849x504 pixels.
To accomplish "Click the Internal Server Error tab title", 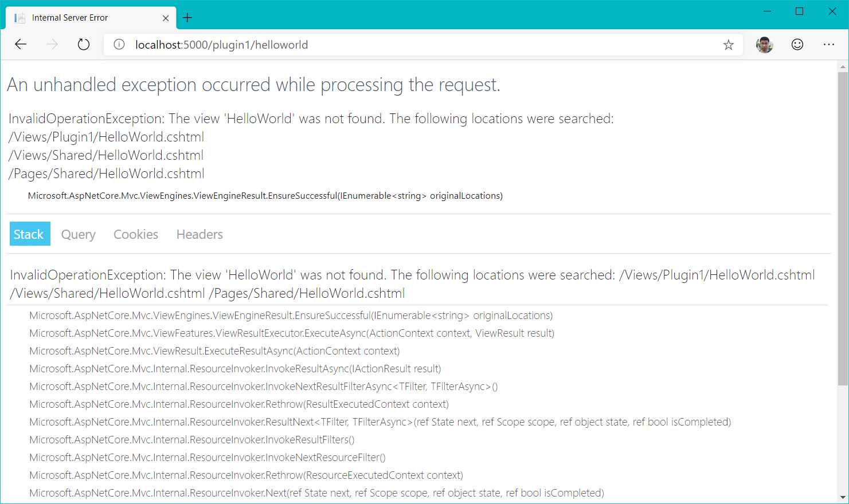I will [70, 18].
